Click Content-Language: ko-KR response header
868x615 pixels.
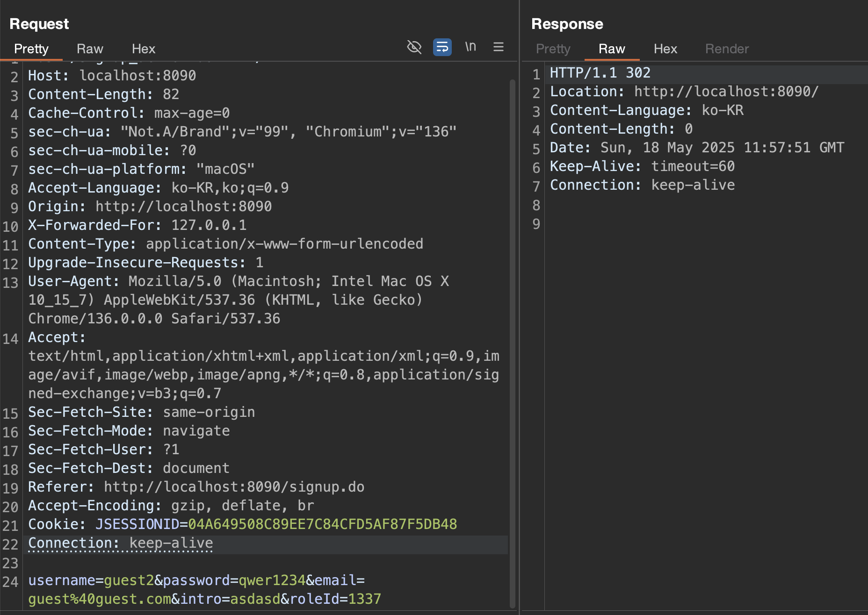coord(647,110)
